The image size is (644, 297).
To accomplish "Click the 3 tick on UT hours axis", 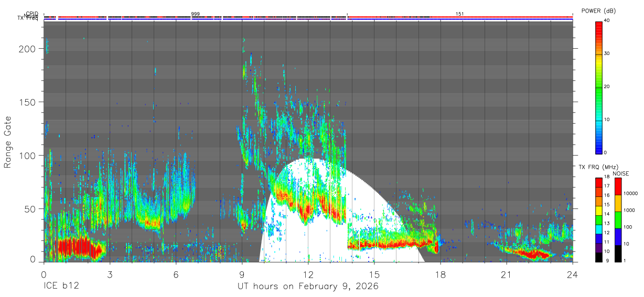I will coord(110,274).
